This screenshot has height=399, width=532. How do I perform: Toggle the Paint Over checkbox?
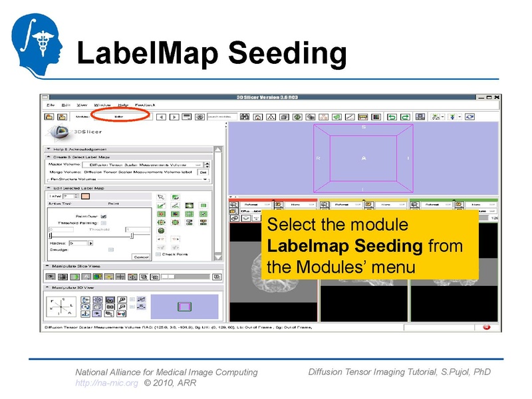104,216
